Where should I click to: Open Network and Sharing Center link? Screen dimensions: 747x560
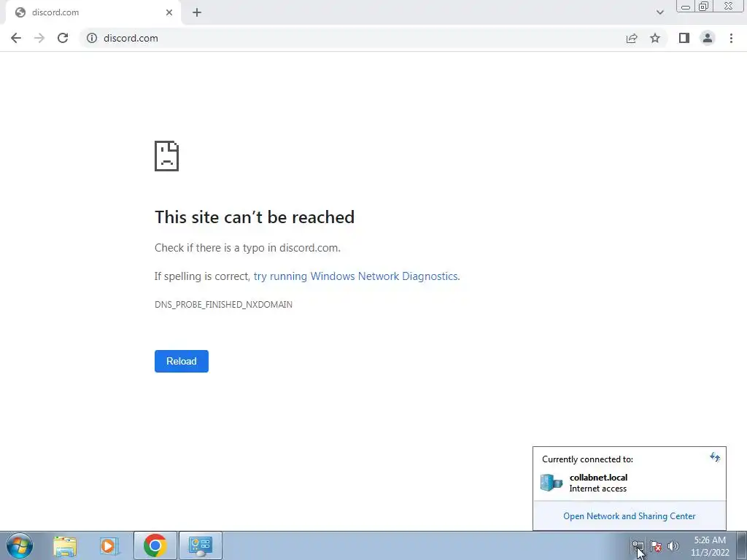point(630,516)
